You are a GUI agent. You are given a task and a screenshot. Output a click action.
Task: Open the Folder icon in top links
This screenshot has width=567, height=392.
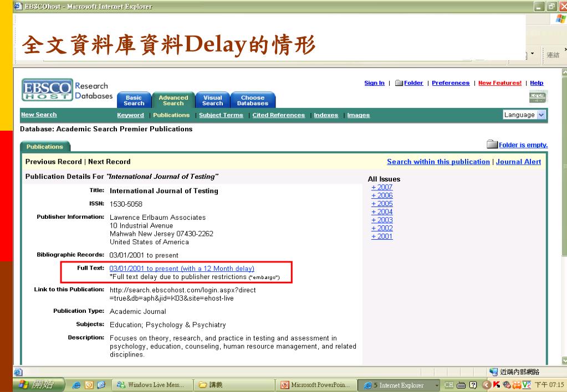click(399, 83)
